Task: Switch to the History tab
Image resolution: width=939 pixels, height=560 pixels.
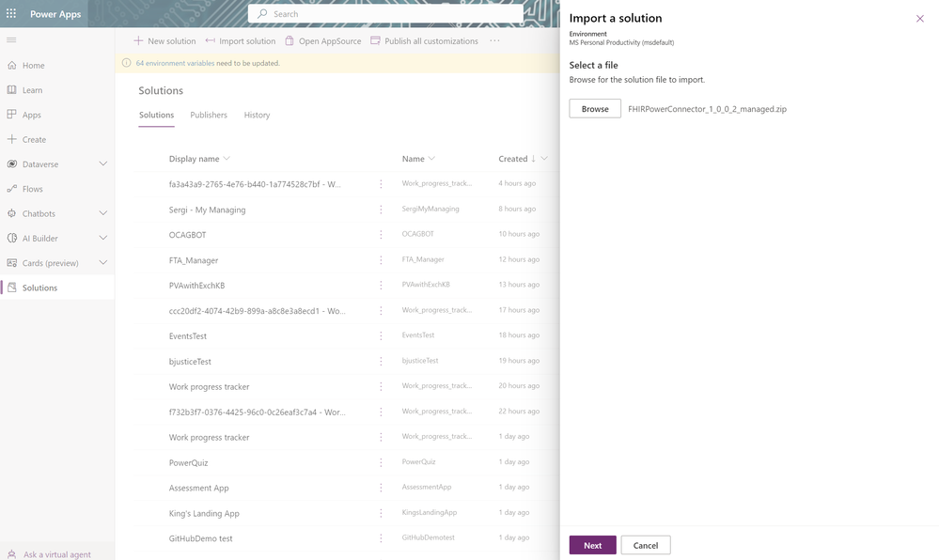Action: tap(257, 115)
